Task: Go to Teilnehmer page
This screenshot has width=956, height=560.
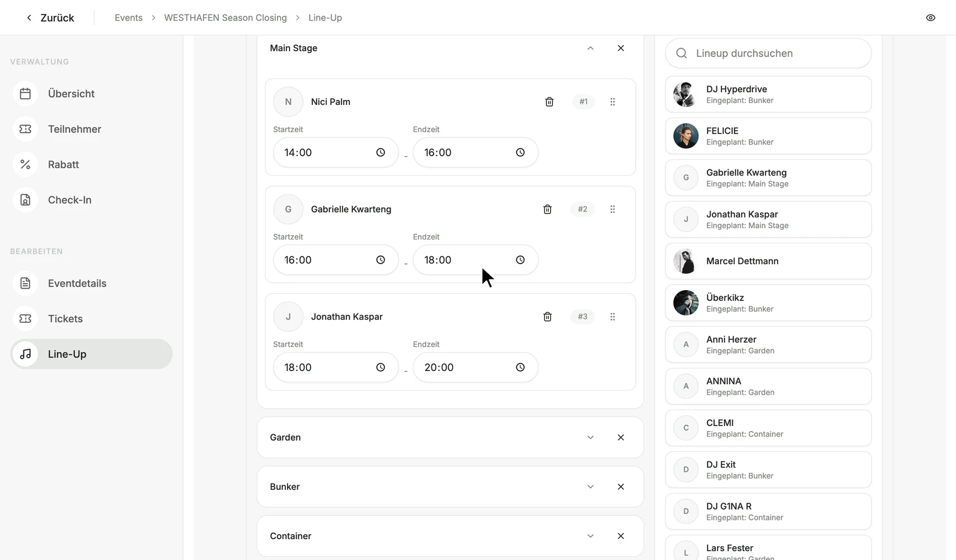Action: coord(91,129)
